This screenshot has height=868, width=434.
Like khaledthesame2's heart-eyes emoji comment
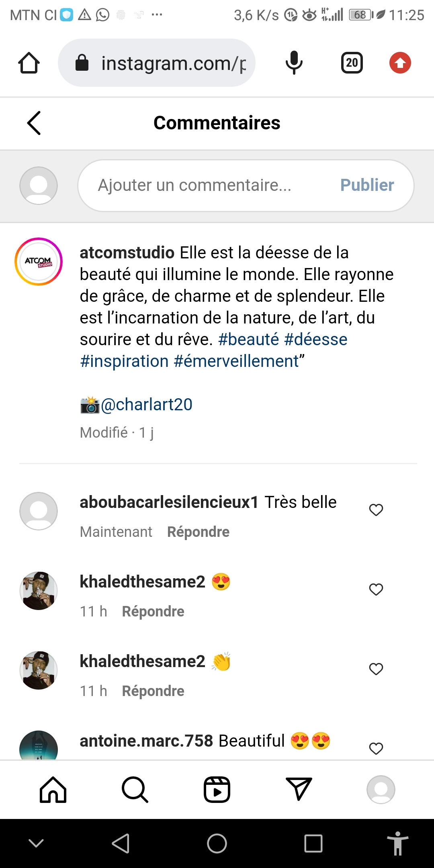tap(376, 589)
